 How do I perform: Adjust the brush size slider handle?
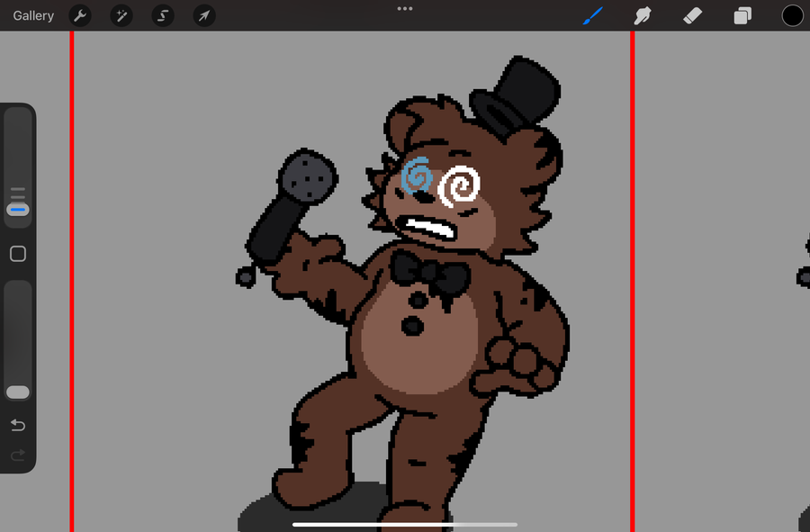tap(18, 210)
